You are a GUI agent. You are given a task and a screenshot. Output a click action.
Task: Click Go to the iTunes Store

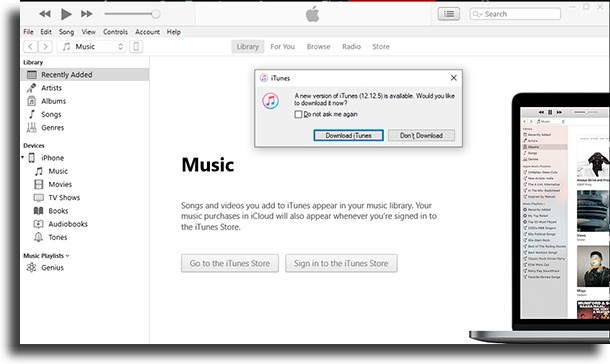(x=230, y=263)
